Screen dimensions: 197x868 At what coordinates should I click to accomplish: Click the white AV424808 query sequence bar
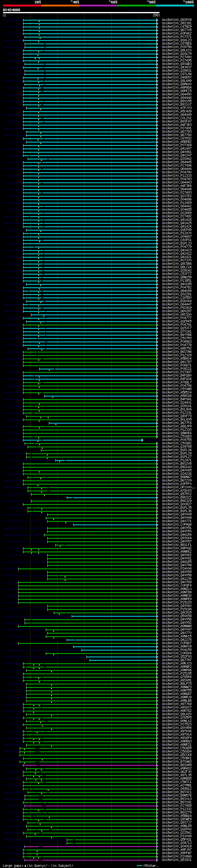pos(81,13)
